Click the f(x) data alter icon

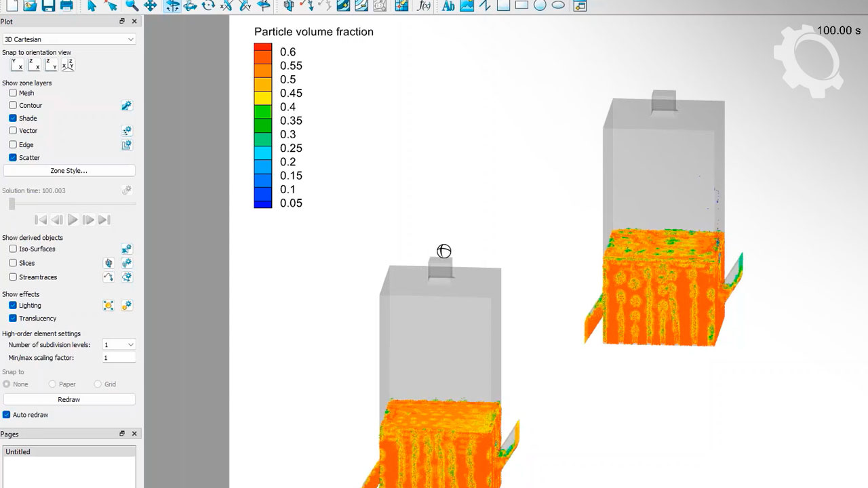click(x=424, y=5)
